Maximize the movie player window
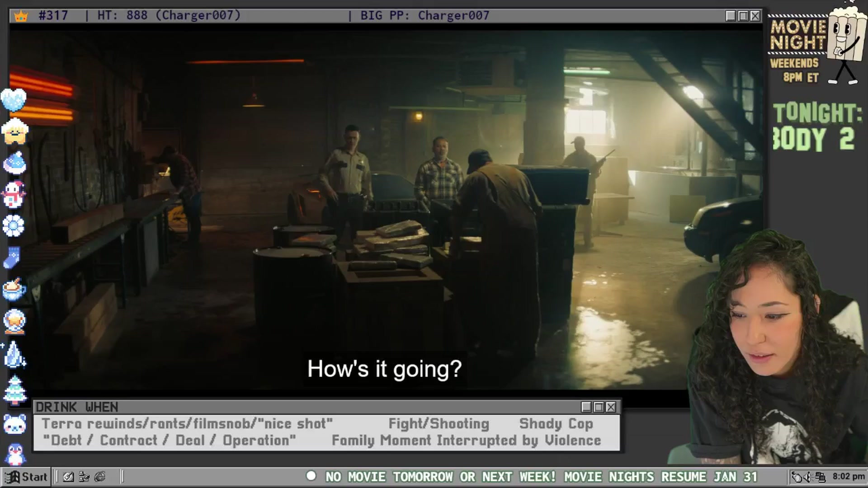Image resolution: width=868 pixels, height=488 pixels. [x=743, y=16]
